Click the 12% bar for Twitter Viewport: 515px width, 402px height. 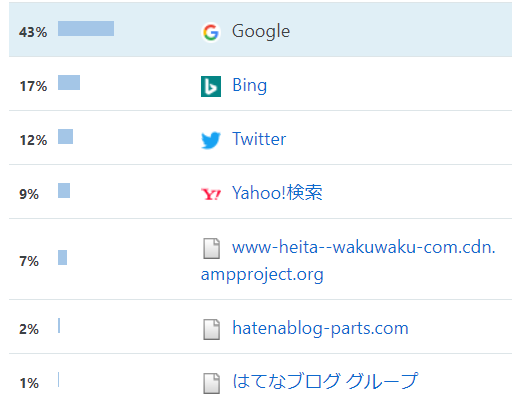pos(65,136)
